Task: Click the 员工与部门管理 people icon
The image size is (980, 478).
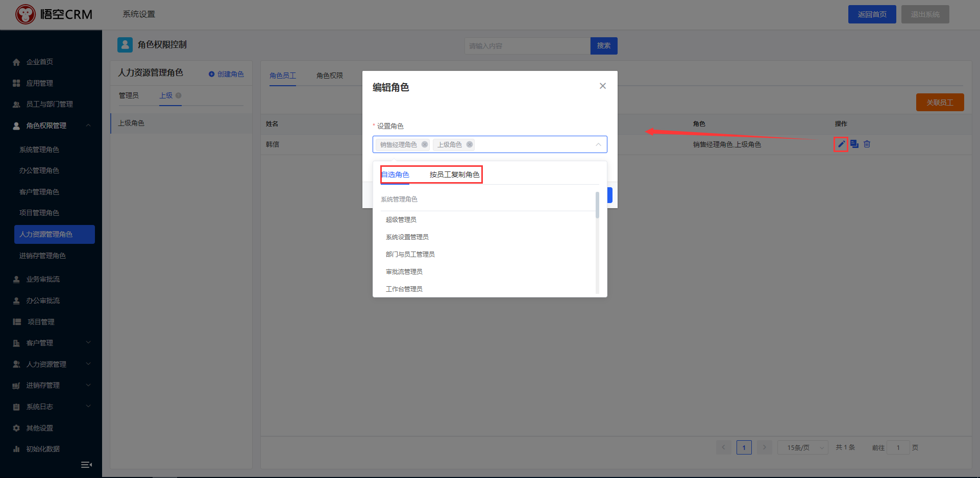Action: coord(16,104)
